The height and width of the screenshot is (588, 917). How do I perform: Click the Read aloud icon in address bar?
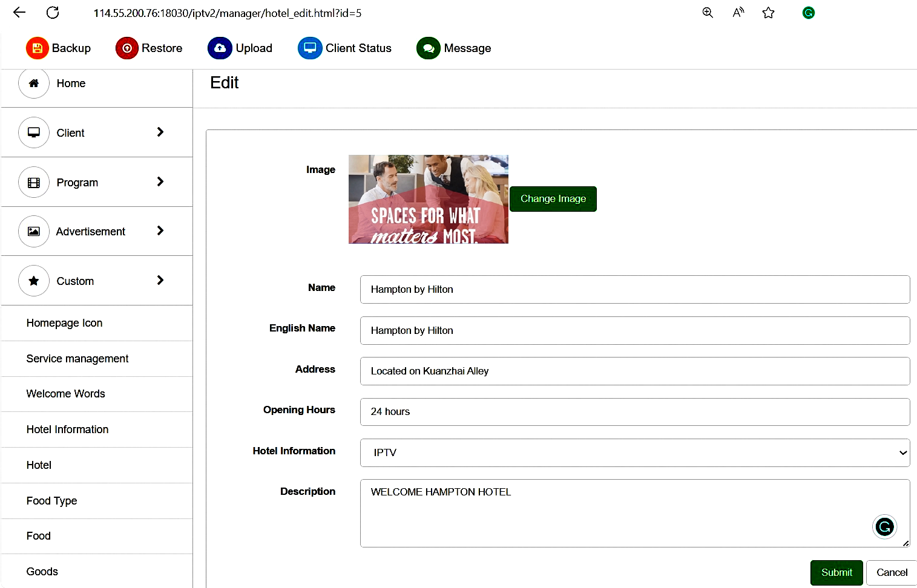point(738,13)
